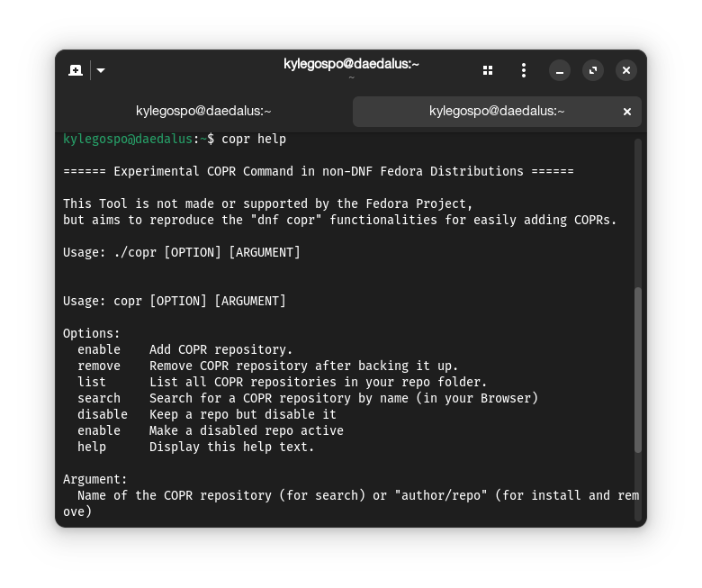Click the 'Usage: ./copr [OPTION] [ARGUMENT]' line
The height and width of the screenshot is (588, 702).
pyautogui.click(x=182, y=252)
